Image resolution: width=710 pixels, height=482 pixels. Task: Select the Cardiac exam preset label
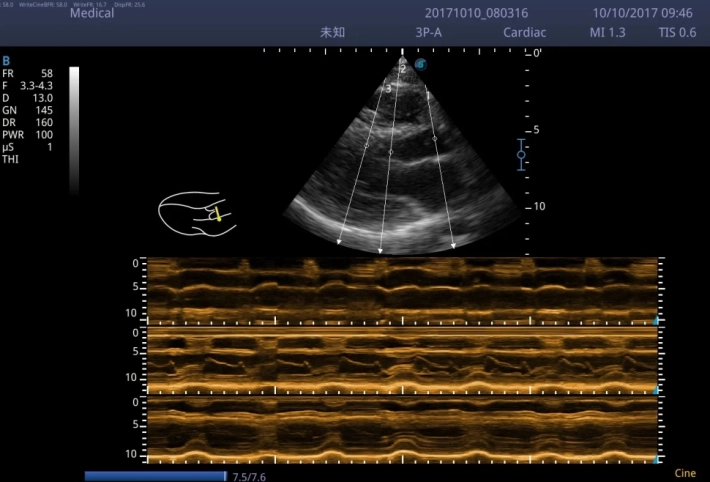[525, 32]
